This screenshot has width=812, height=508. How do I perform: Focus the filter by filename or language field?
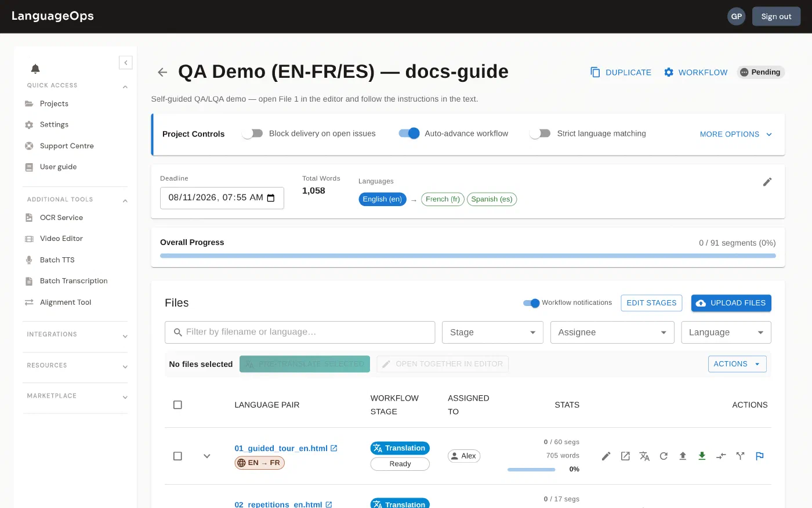(300, 332)
